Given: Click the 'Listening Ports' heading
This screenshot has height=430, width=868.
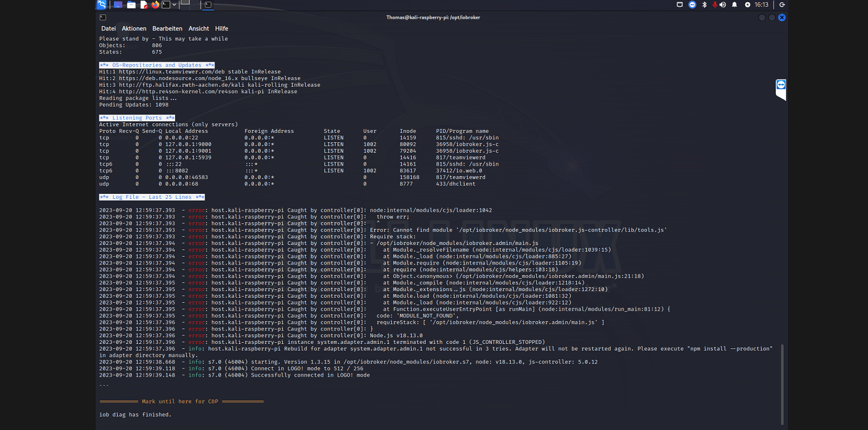Looking at the screenshot, I should 137,118.
